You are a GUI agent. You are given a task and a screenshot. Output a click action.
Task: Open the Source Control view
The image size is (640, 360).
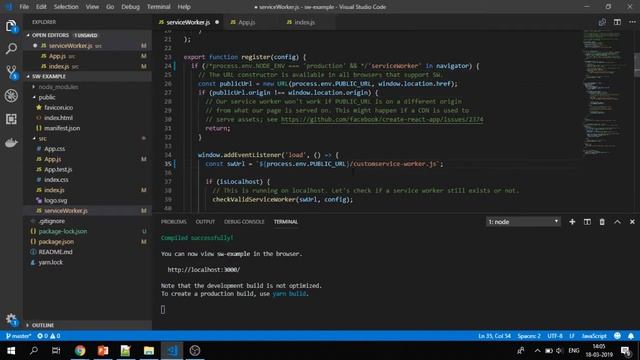coord(11,72)
